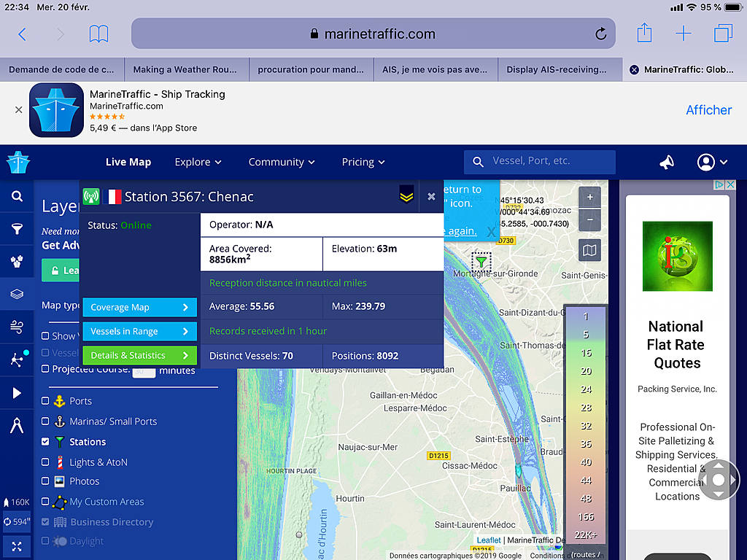Screen dimensions: 747x560
Task: Edit the projected course minutes field
Action: click(144, 371)
